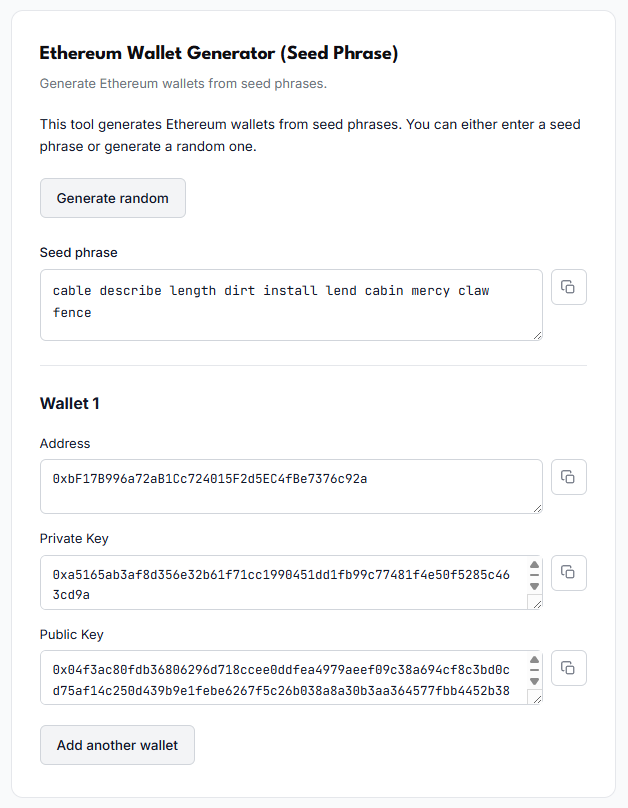
Task: Copy the seed phrase to clipboard
Action: coord(568,287)
